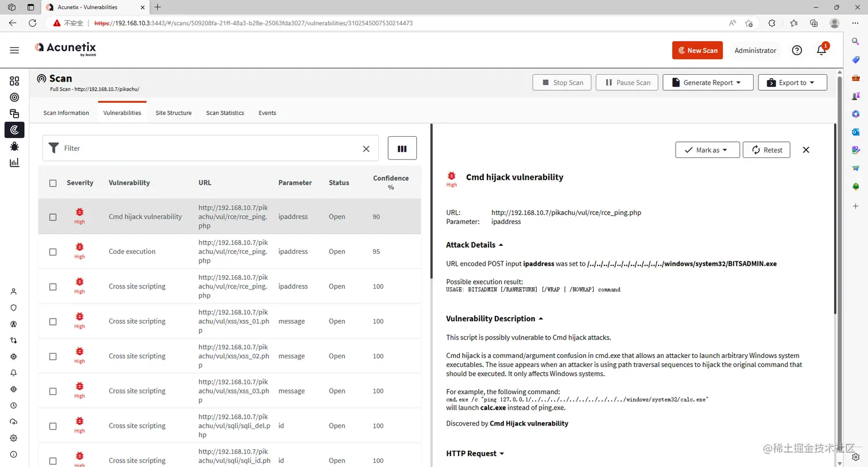Image resolution: width=868 pixels, height=467 pixels.
Task: Check the xss_03.php row checkbox
Action: [53, 391]
